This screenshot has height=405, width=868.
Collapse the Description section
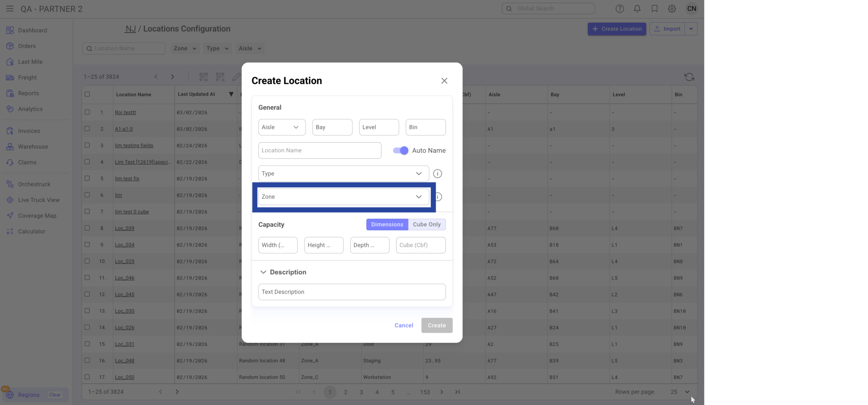(x=263, y=272)
